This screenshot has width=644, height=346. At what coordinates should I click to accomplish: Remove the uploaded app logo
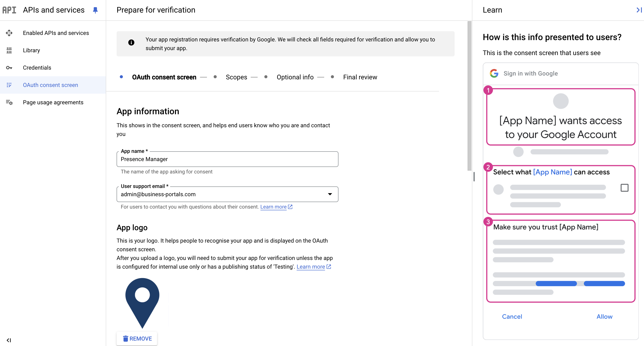pos(137,338)
